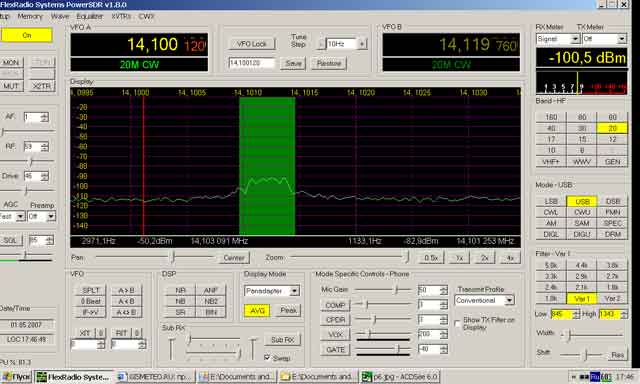Select the 20 meter band button

click(612, 128)
